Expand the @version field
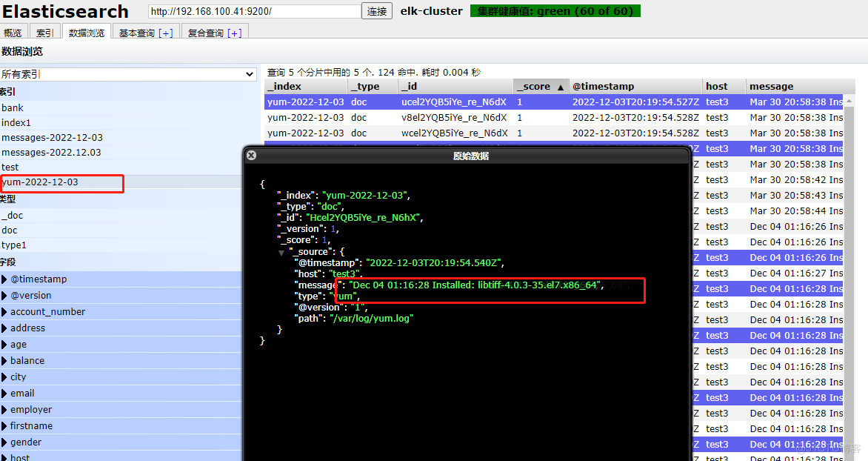This screenshot has width=868, height=461. coord(4,296)
